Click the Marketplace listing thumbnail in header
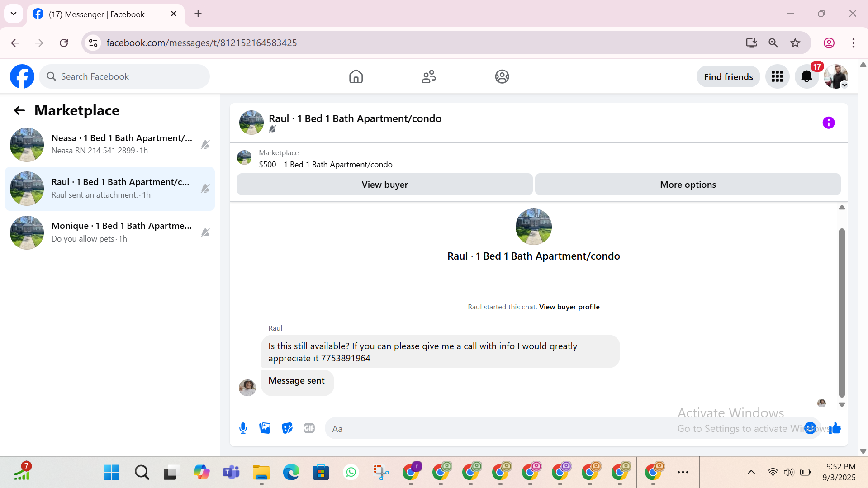868x488 pixels. tap(251, 123)
